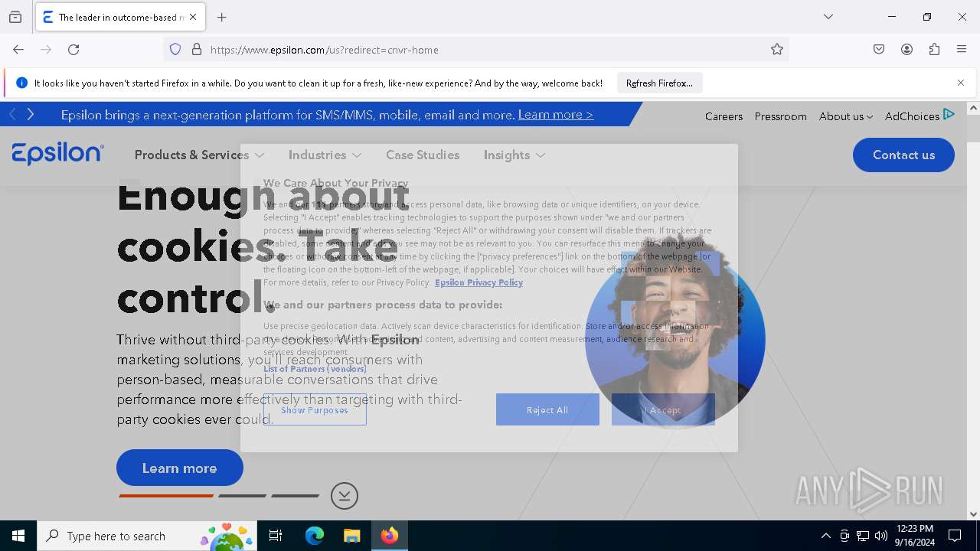This screenshot has width=980, height=551.
Task: Click the AdChoices triangle icon
Action: click(x=949, y=114)
